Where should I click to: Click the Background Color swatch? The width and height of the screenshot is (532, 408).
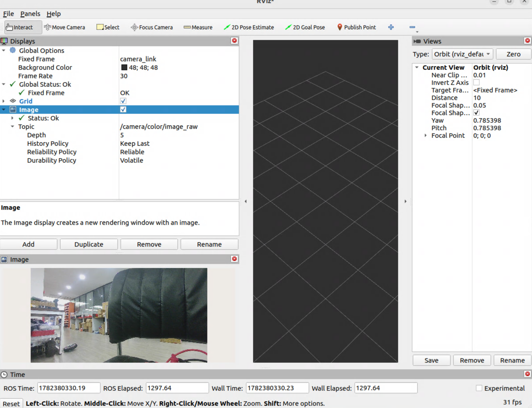point(124,68)
